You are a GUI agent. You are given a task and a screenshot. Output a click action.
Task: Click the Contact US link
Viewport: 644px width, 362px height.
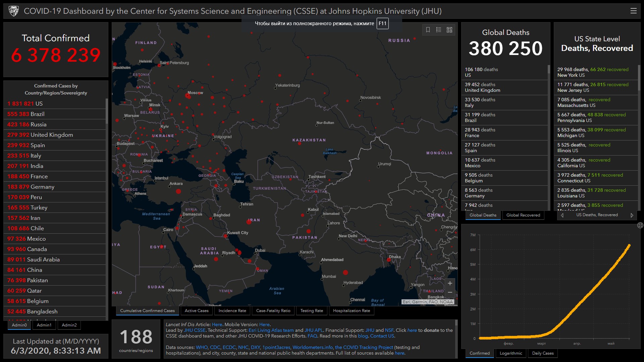pos(382,336)
